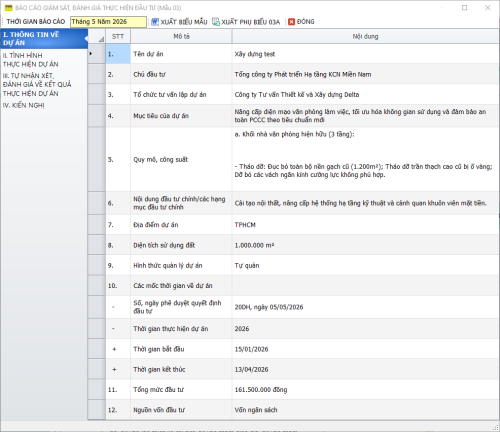Image resolution: width=500 pixels, height=432 pixels.
Task: Select the Tên dự án content cell
Action: pos(365,54)
